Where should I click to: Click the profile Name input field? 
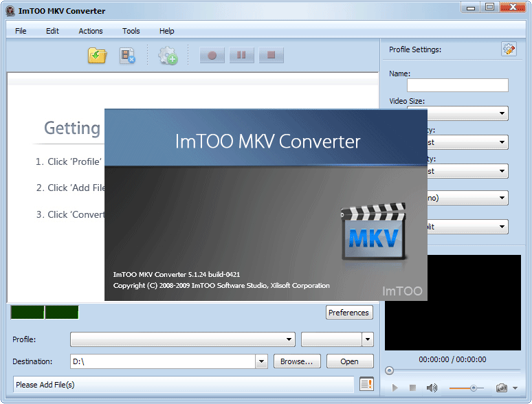click(x=457, y=85)
